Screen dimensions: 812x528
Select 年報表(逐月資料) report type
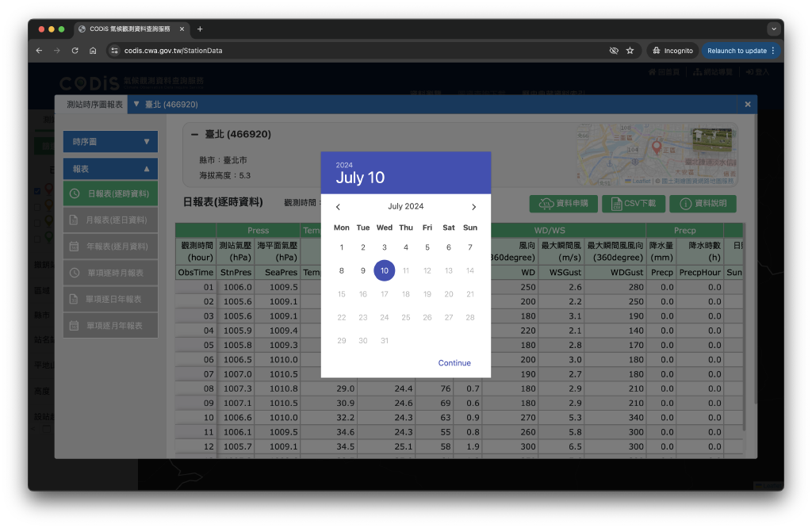pos(110,247)
